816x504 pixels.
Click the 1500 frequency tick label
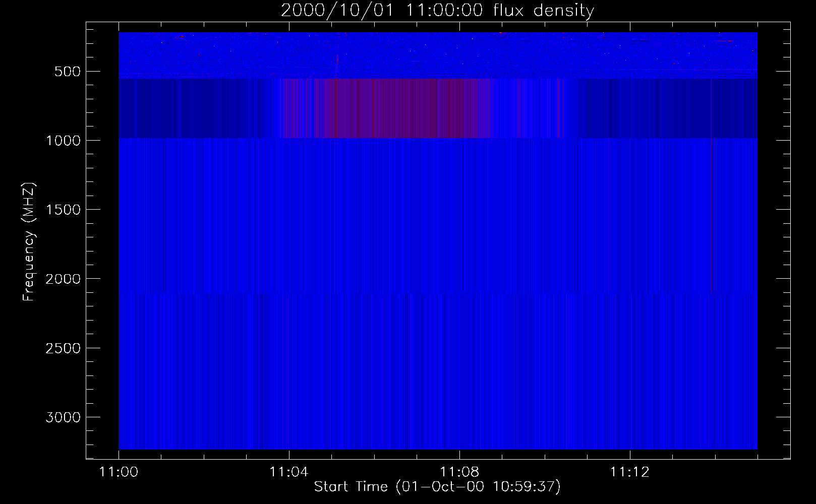tap(63, 210)
